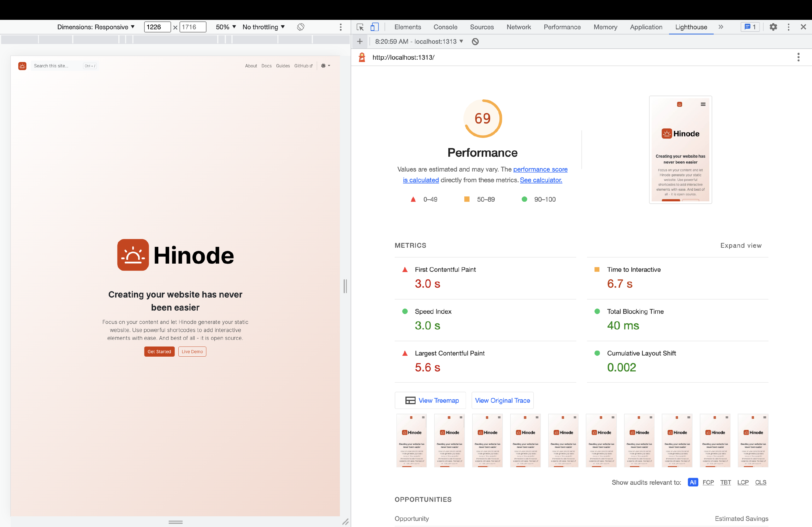
Task: Open the 50% zoom dropdown
Action: tap(226, 27)
